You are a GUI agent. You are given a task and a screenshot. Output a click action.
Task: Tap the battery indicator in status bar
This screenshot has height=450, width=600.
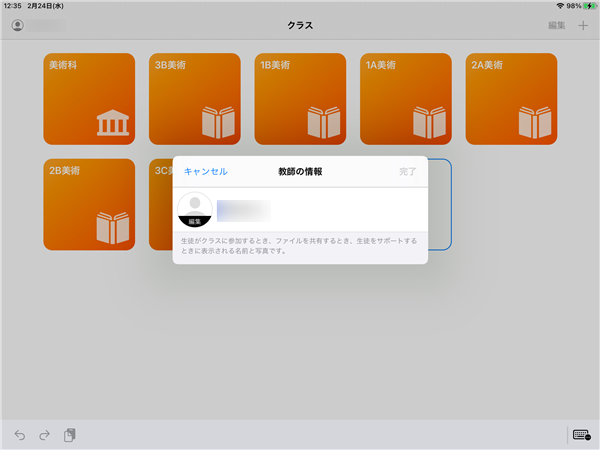coord(590,6)
